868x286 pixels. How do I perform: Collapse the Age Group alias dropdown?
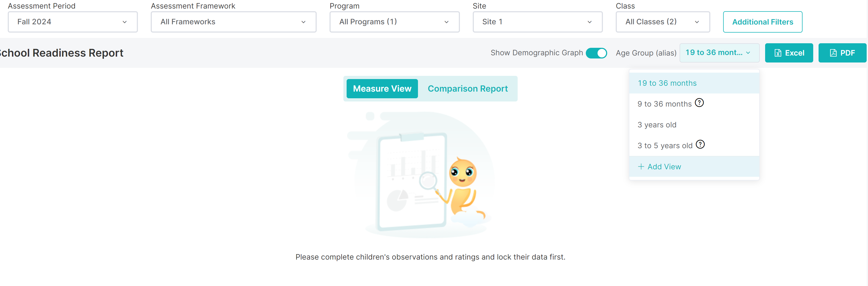tap(719, 53)
